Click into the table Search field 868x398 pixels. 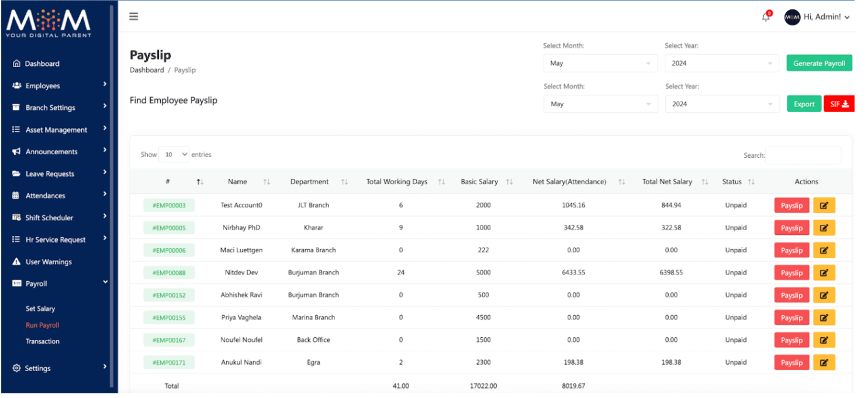pyautogui.click(x=803, y=155)
